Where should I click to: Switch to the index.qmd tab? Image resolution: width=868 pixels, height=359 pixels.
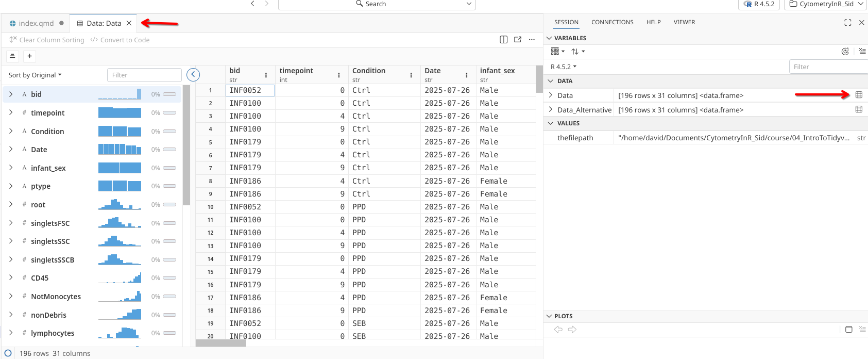pos(36,23)
